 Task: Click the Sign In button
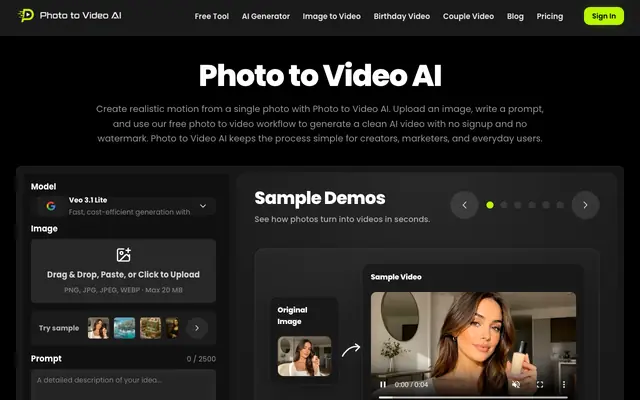click(604, 16)
